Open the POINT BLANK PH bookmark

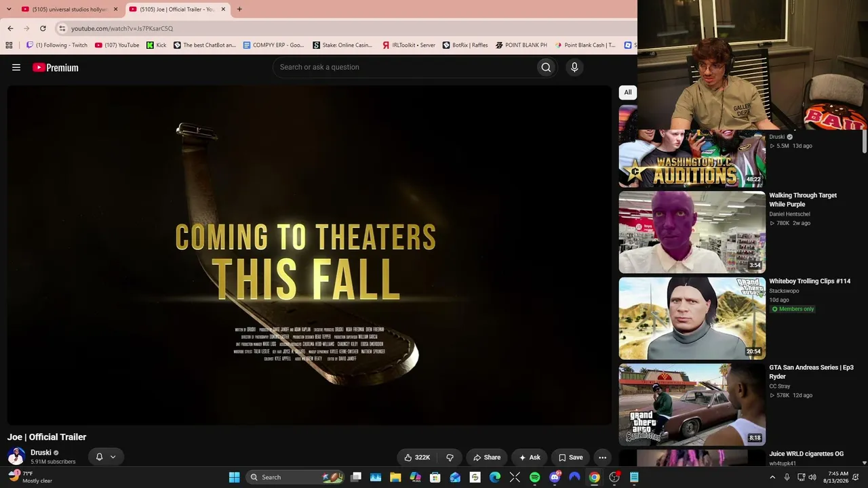pyautogui.click(x=521, y=45)
